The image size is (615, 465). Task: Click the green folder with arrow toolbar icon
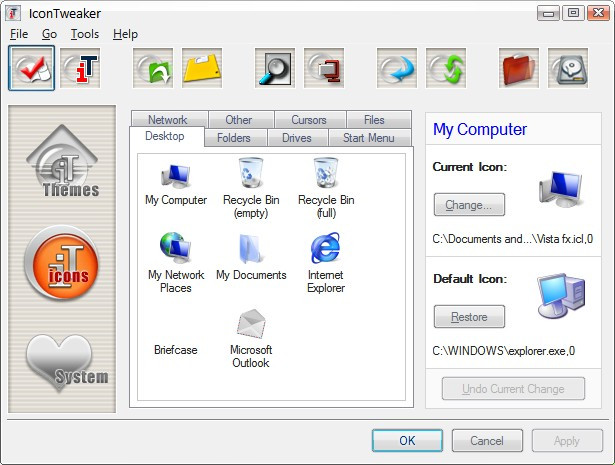pyautogui.click(x=153, y=68)
